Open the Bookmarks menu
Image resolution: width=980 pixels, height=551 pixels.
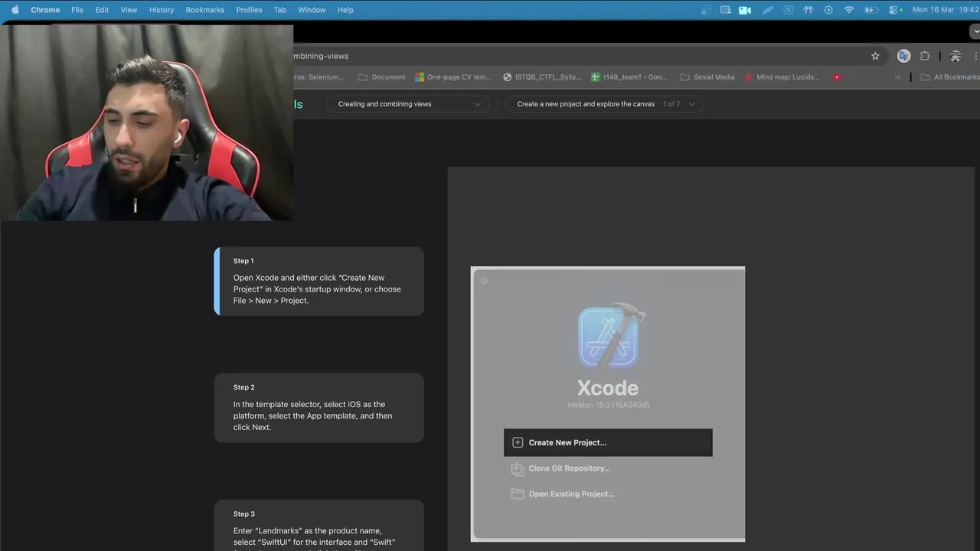point(204,10)
